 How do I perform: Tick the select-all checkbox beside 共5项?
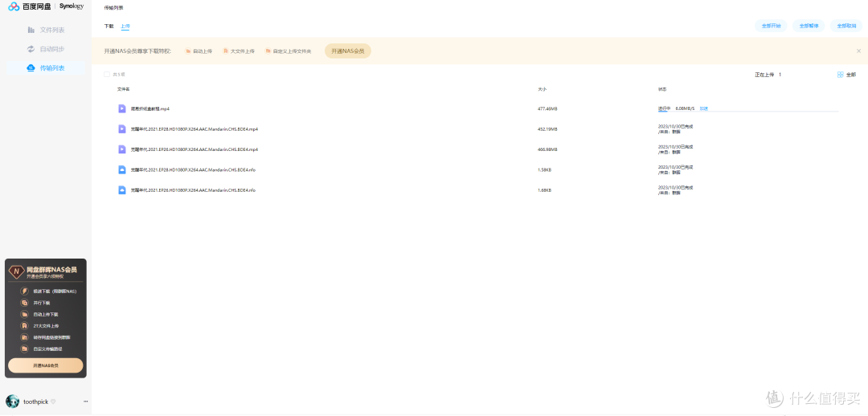point(107,74)
